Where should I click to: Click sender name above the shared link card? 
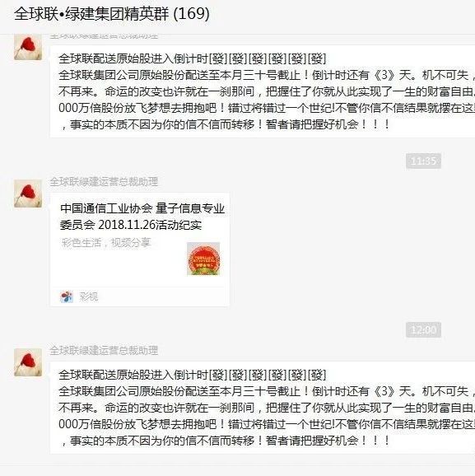(104, 181)
